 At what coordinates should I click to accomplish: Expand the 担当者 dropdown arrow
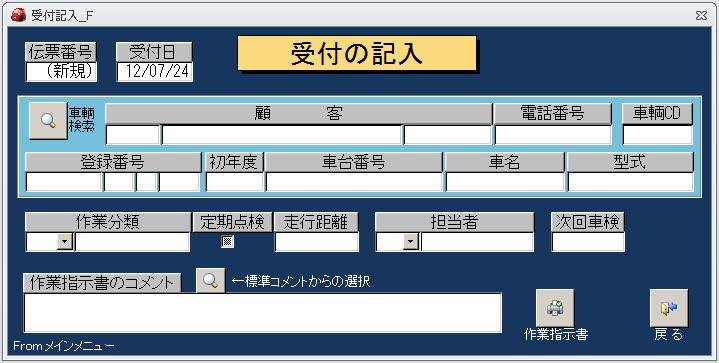[x=411, y=242]
